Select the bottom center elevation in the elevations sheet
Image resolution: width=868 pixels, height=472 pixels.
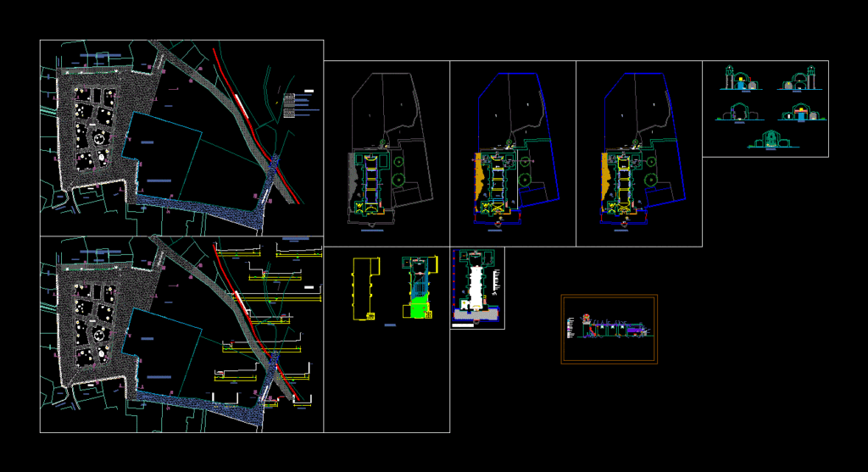tap(773, 140)
